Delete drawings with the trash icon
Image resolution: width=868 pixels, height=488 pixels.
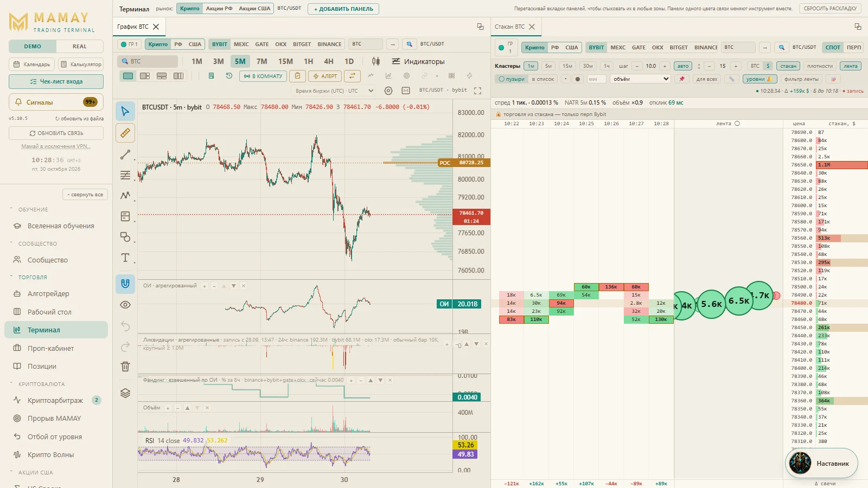tap(125, 367)
